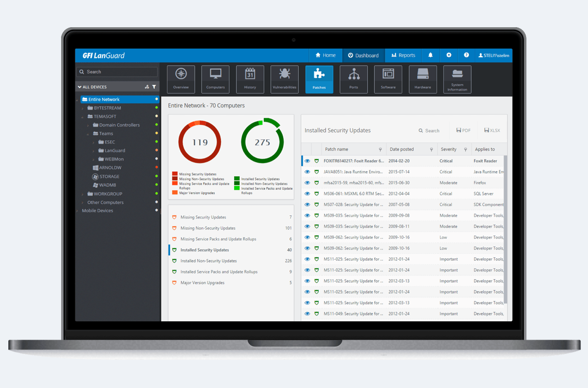588x388 pixels.
Task: Export list with PDF button
Action: coord(464,131)
